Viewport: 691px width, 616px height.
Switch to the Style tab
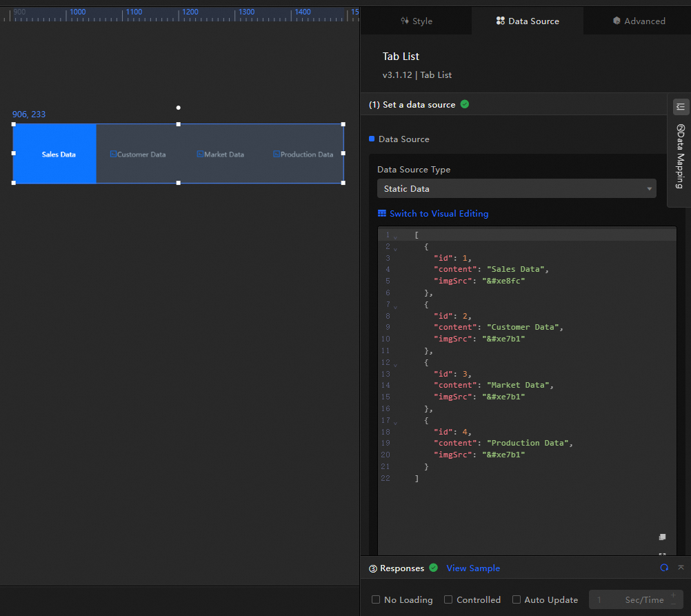pyautogui.click(x=417, y=21)
